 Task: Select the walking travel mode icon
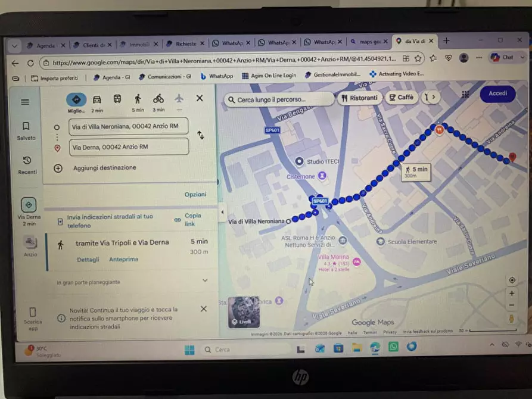click(x=138, y=99)
